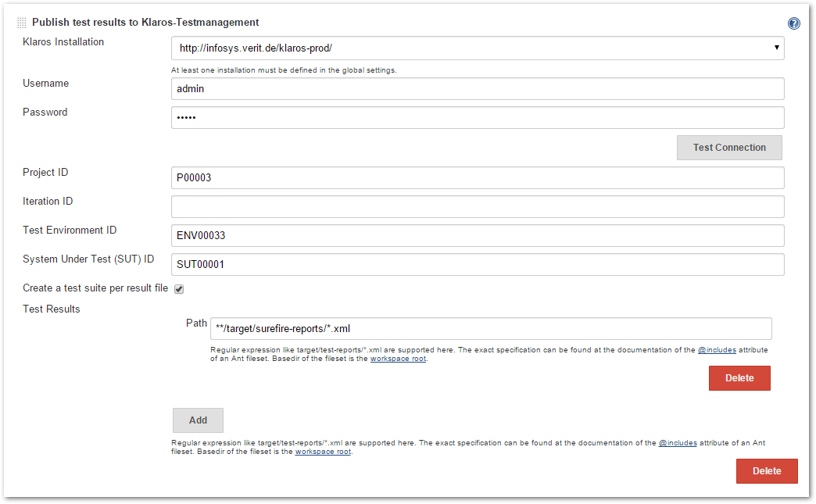Click the empty Iteration ID field
Screen dimensions: 816x504
[x=478, y=206]
